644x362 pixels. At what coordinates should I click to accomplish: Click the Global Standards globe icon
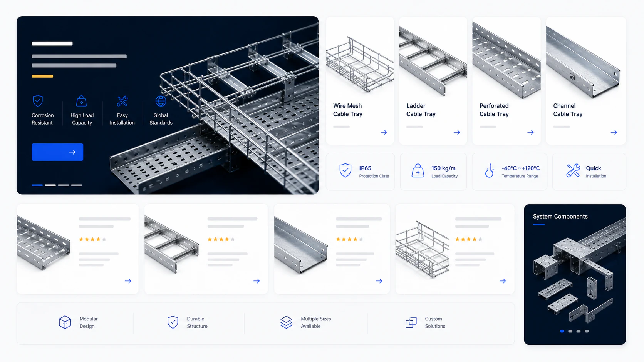pos(161,101)
